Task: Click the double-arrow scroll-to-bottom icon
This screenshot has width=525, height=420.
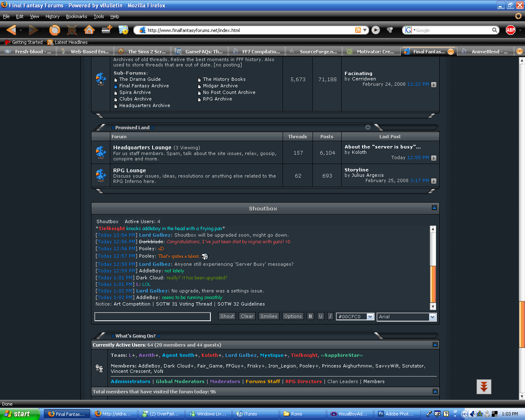Action: click(484, 386)
